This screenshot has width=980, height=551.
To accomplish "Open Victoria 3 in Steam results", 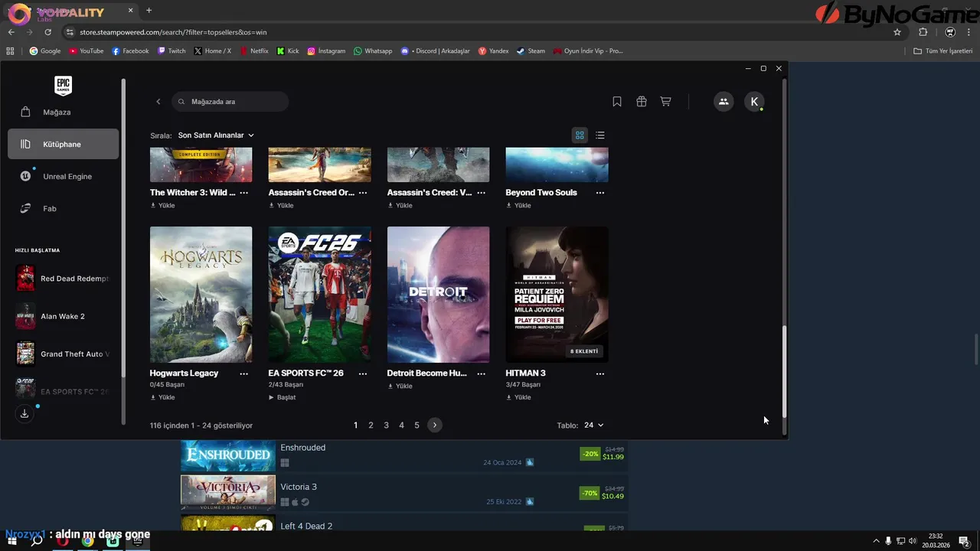I will [404, 494].
